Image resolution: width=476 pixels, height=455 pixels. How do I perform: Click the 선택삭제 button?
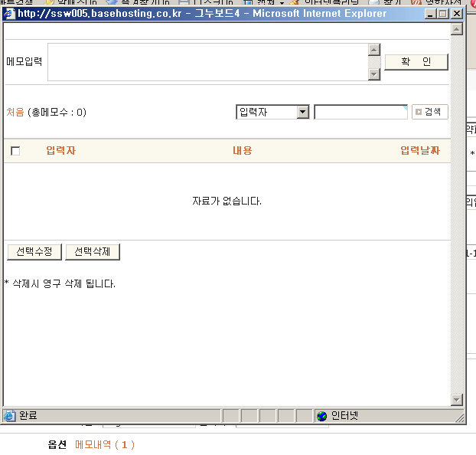93,252
